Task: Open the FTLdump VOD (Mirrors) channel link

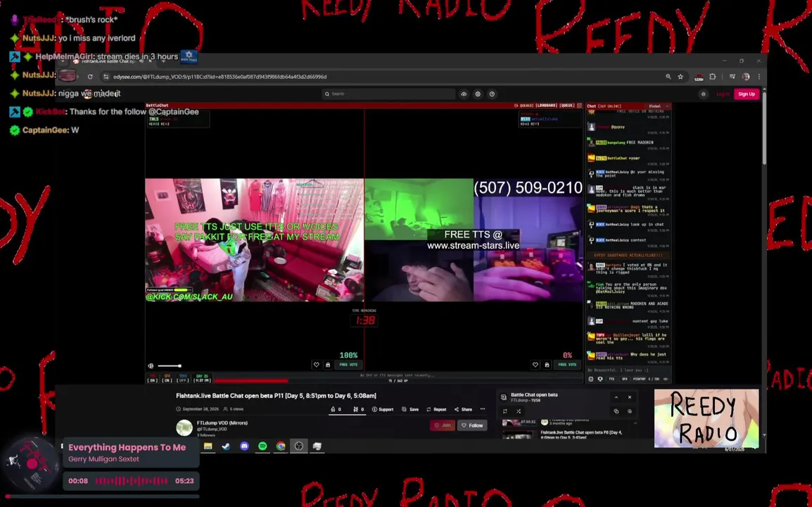Action: tap(222, 423)
